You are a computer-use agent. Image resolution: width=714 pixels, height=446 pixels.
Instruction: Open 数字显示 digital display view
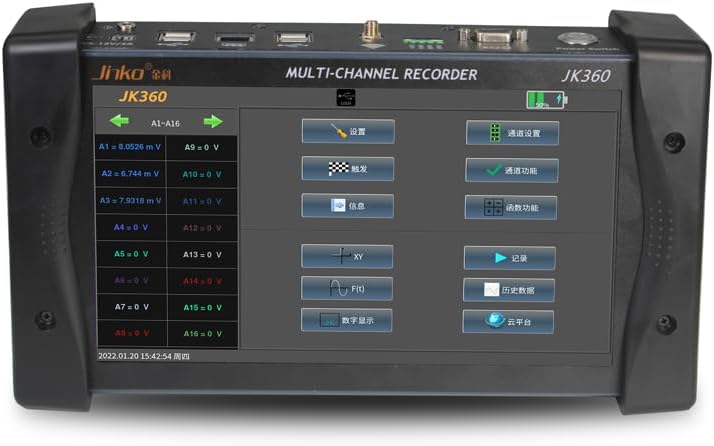347,320
